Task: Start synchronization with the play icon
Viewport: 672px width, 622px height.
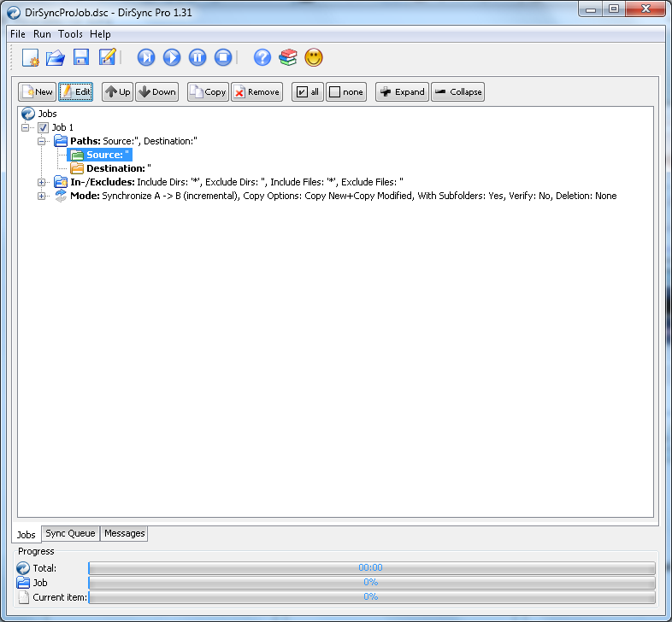Action: [172, 57]
